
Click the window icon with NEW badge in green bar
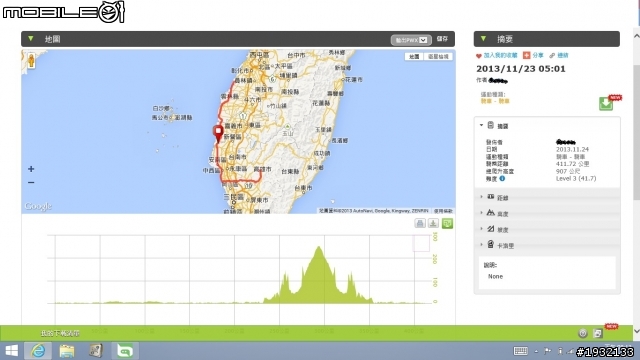(598, 333)
